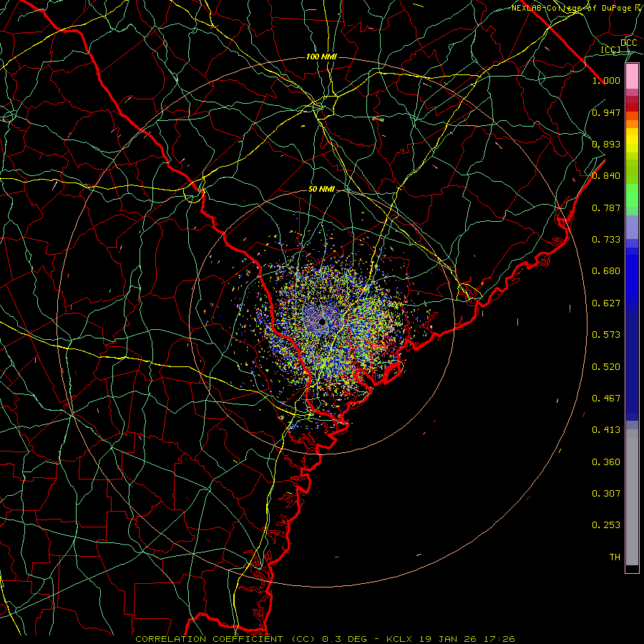Click the KCLX radar site identifier
The height and width of the screenshot is (644, 644).
pos(399,639)
